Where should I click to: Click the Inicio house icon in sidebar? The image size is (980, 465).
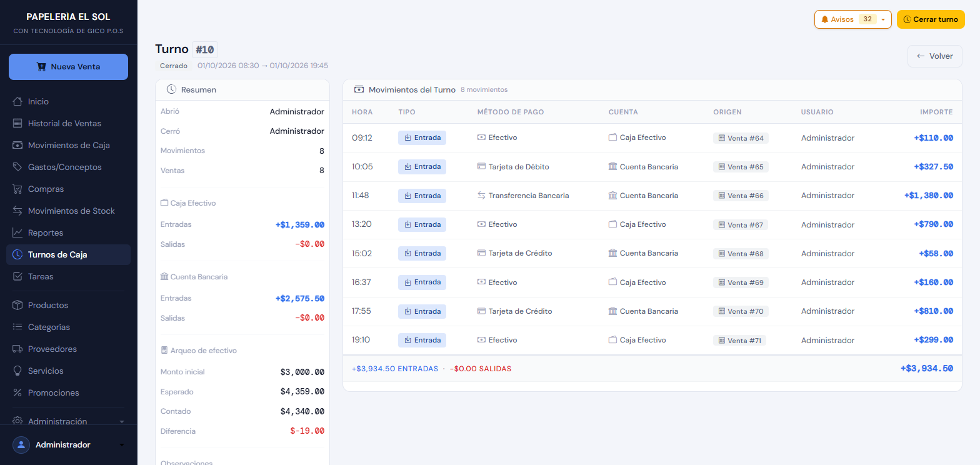[x=17, y=101]
